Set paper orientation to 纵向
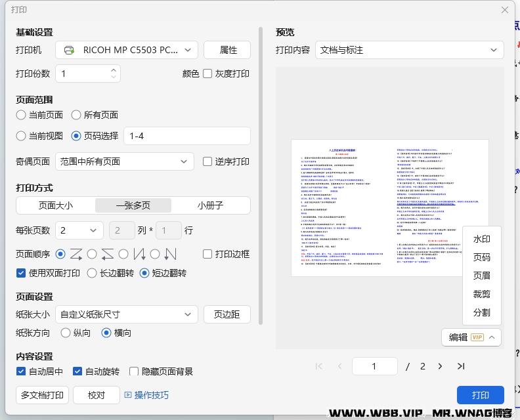The image size is (520, 420). [x=66, y=333]
